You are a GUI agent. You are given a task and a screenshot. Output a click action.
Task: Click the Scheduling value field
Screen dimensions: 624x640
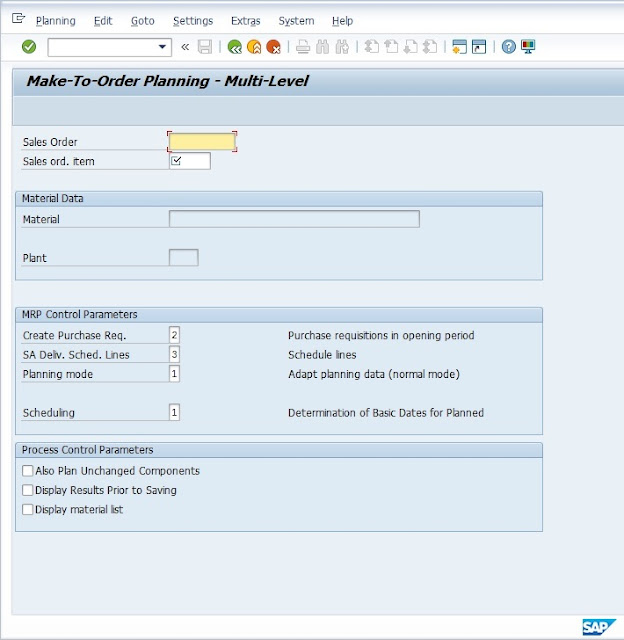[x=174, y=412]
